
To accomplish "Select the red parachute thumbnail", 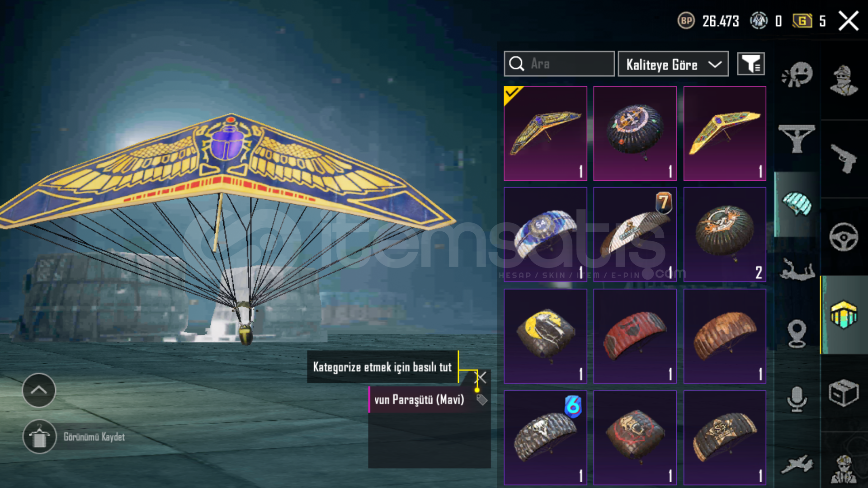I will (635, 336).
